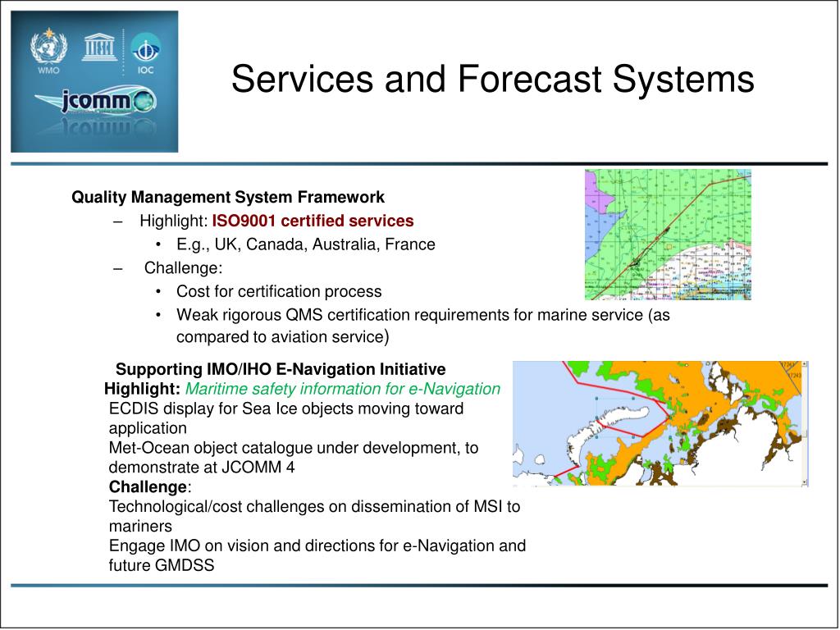Click the 'ECDIS display for Sea Ice objects' line
Screen dimensions: 840x630
point(286,409)
